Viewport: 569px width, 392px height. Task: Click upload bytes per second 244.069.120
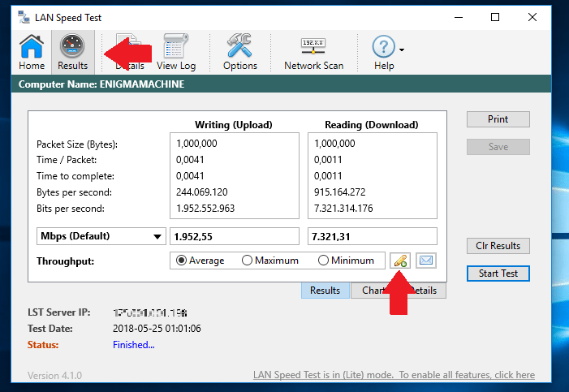pos(202,192)
